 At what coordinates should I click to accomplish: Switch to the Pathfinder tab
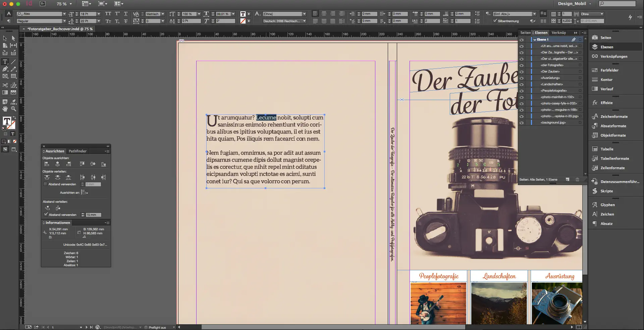[77, 151]
